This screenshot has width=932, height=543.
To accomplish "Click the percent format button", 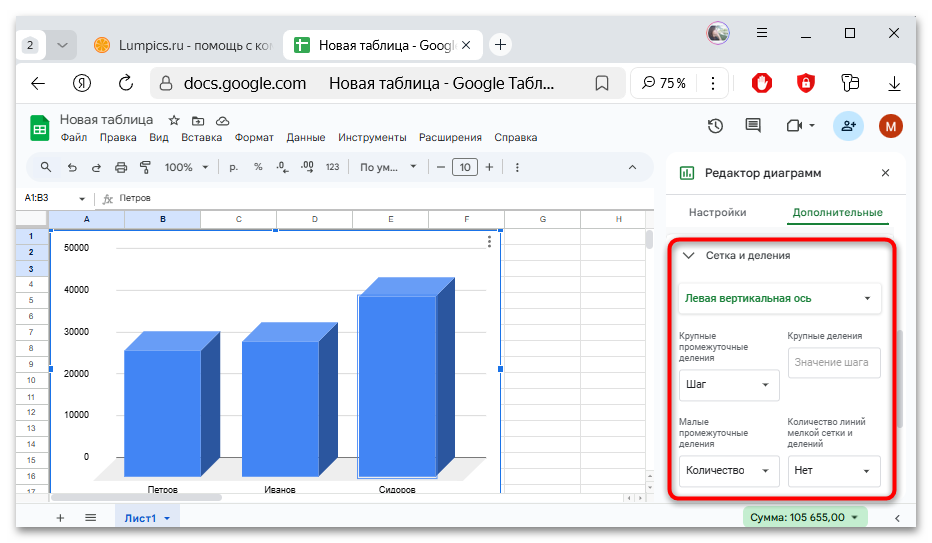I will coord(258,167).
